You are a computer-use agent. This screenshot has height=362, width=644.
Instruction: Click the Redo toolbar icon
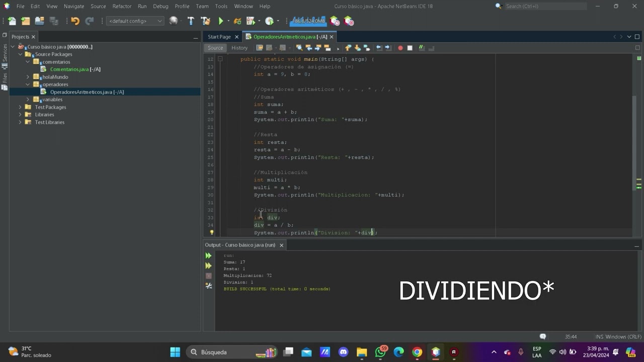[90, 21]
